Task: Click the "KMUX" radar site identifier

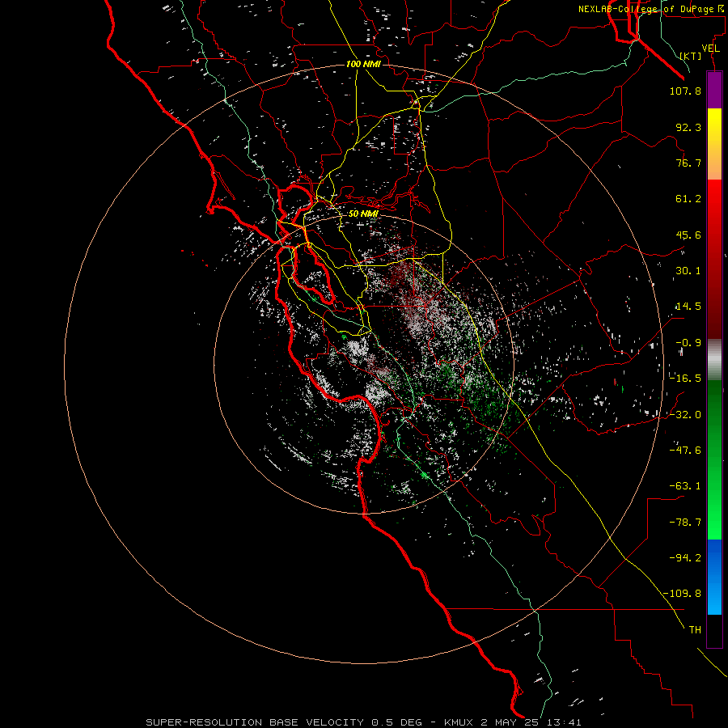Action: click(x=459, y=722)
